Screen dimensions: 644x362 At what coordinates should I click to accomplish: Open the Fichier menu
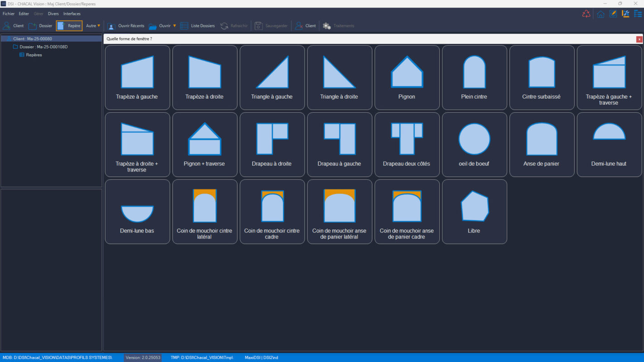pyautogui.click(x=9, y=14)
